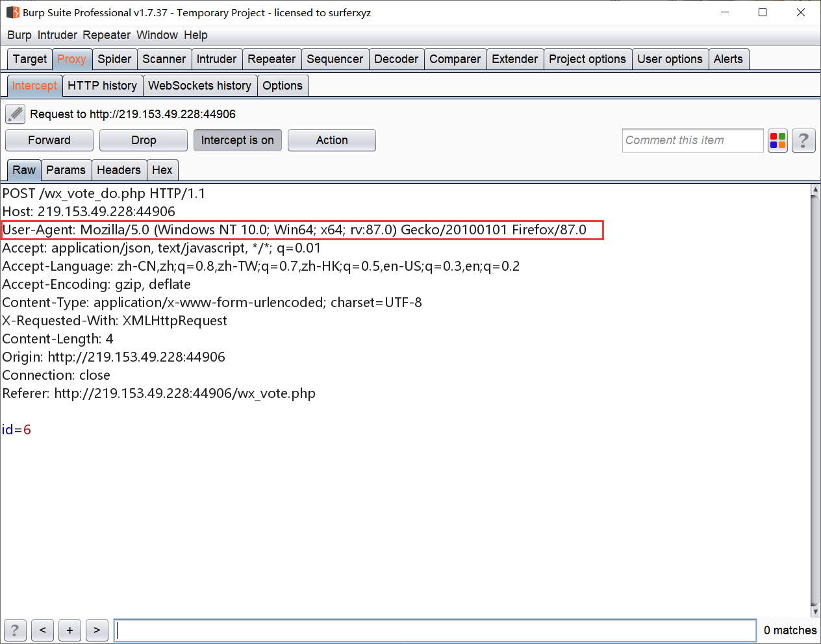Click the search text input field
The image size is (821, 644).
435,630
